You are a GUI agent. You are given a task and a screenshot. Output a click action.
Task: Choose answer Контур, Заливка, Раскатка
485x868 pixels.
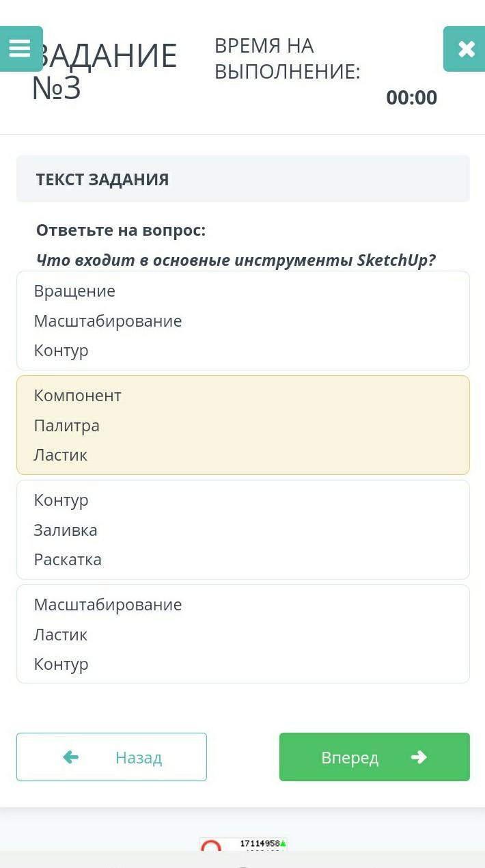tap(243, 530)
